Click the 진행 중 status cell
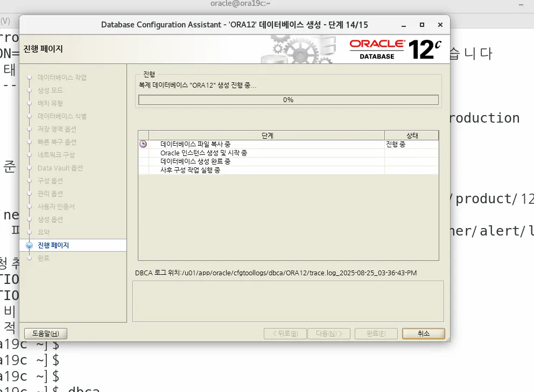 coord(412,144)
